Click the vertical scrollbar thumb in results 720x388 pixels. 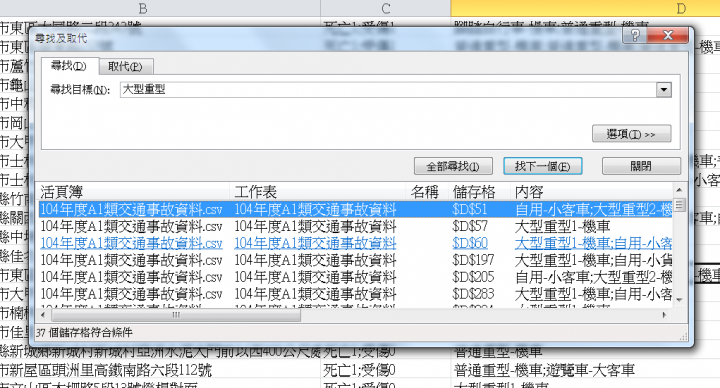[680, 205]
